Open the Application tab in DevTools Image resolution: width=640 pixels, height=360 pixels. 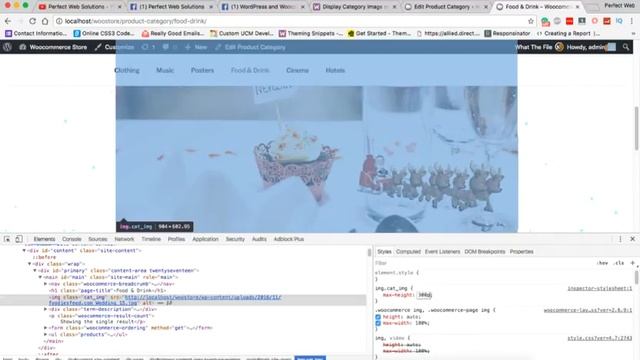(205, 239)
